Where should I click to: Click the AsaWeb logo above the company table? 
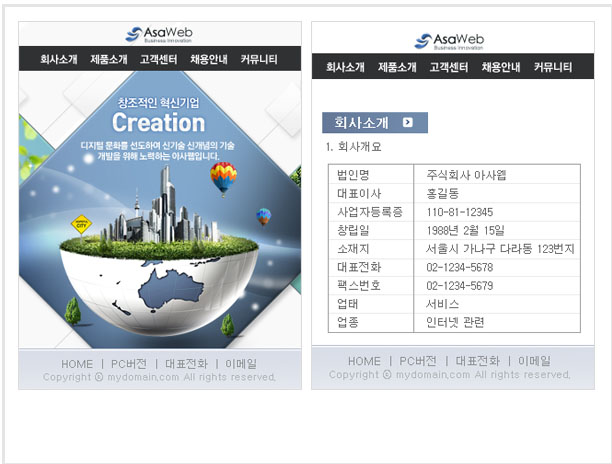pos(451,42)
